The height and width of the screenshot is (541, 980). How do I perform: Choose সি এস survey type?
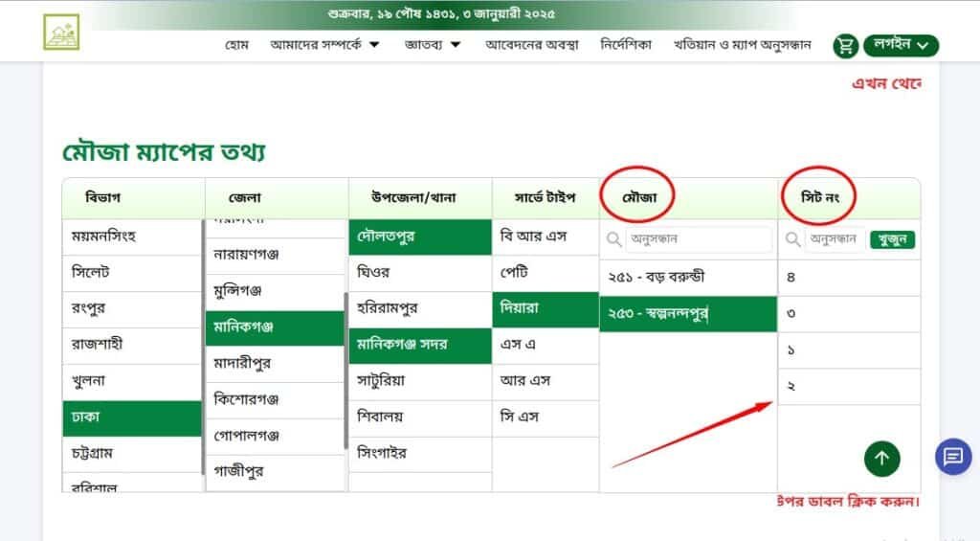point(546,417)
